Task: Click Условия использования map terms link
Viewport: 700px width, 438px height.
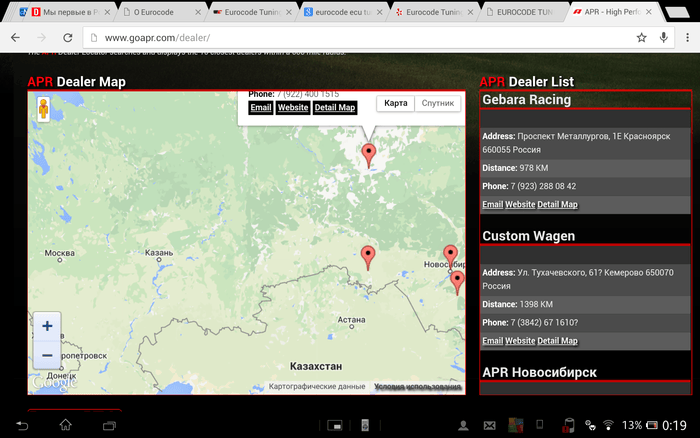Action: (x=417, y=387)
